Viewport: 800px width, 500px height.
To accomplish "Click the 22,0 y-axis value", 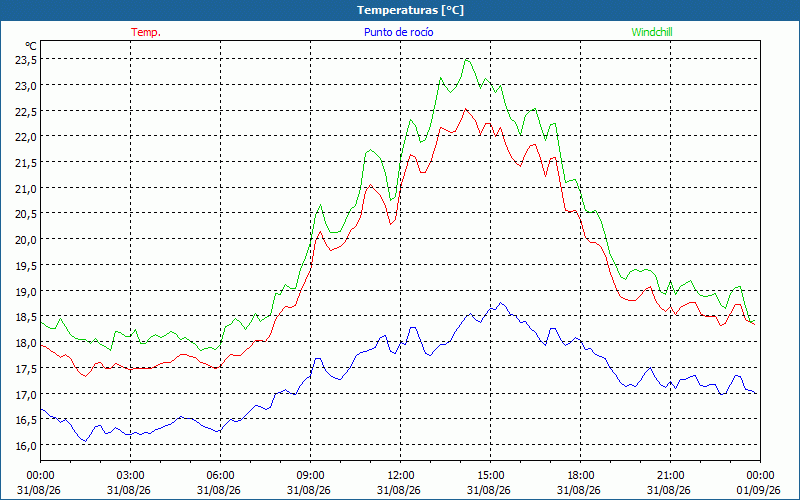I will pos(26,137).
